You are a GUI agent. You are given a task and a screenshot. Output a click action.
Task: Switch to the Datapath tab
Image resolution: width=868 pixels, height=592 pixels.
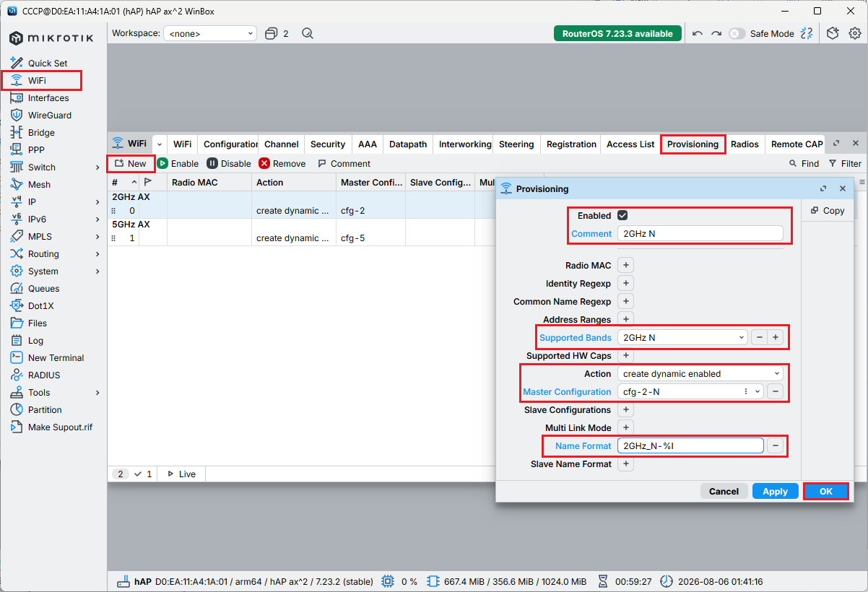pyautogui.click(x=408, y=144)
